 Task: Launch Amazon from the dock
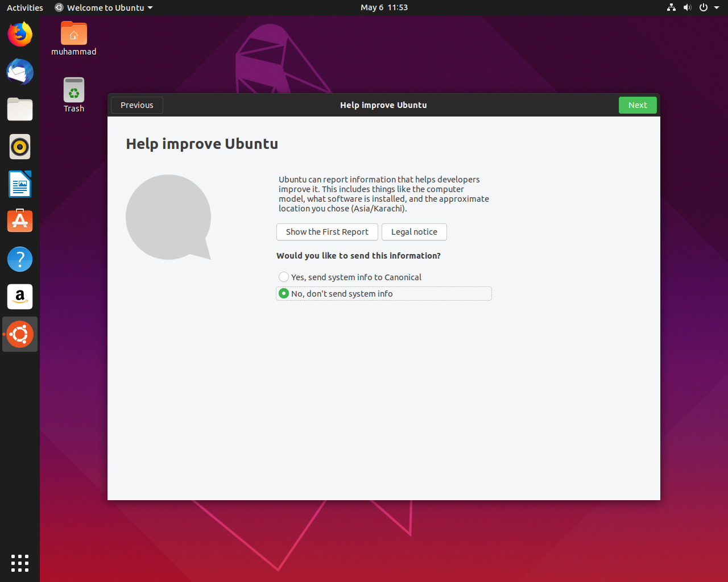(20, 297)
